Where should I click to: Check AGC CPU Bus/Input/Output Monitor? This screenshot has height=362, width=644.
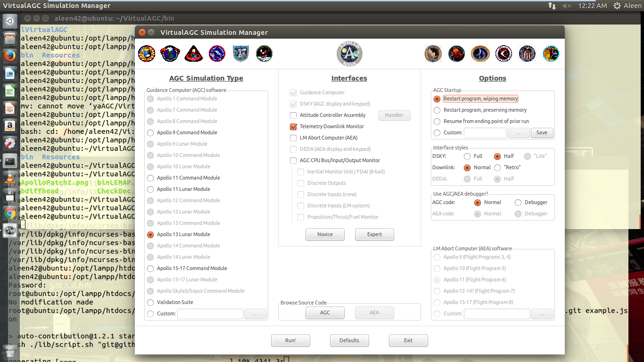point(293,160)
